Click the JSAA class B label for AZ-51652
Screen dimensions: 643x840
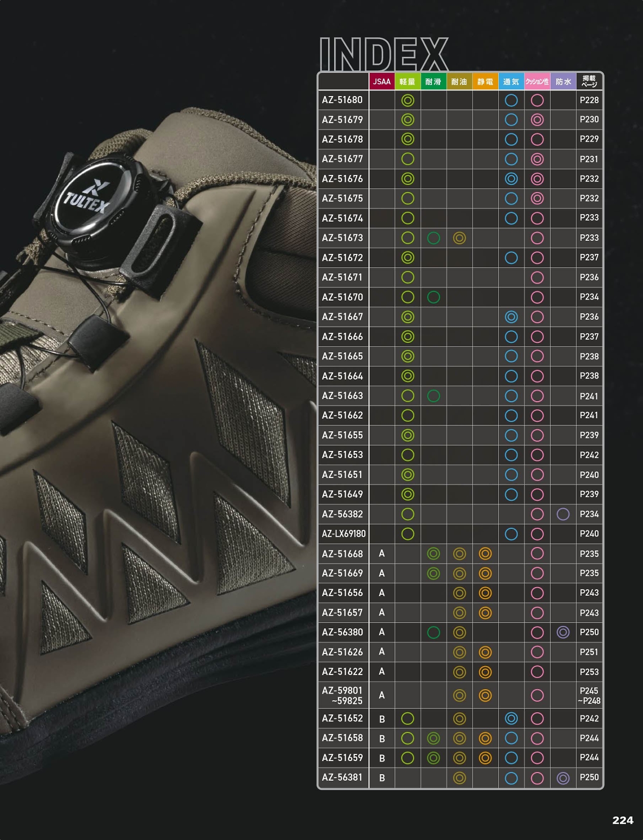(382, 719)
